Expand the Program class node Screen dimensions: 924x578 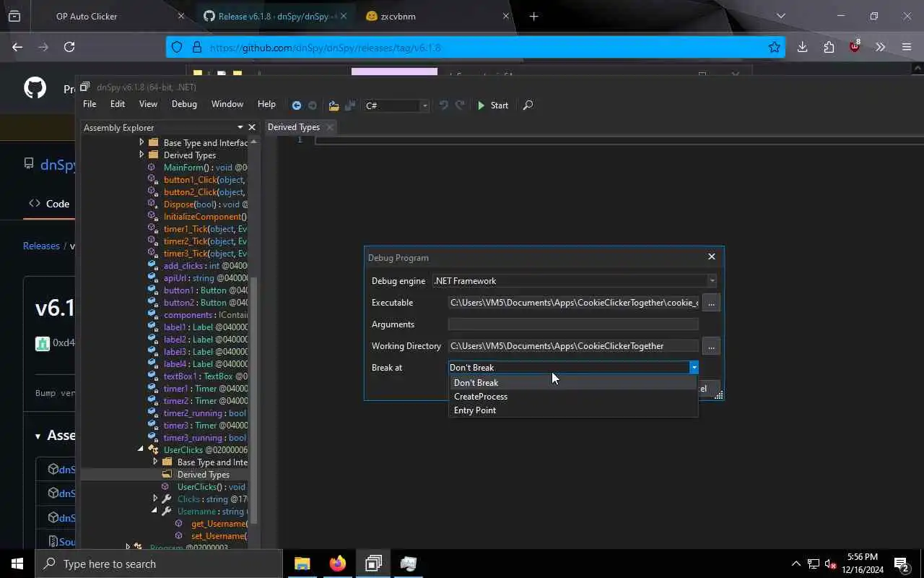click(x=128, y=548)
